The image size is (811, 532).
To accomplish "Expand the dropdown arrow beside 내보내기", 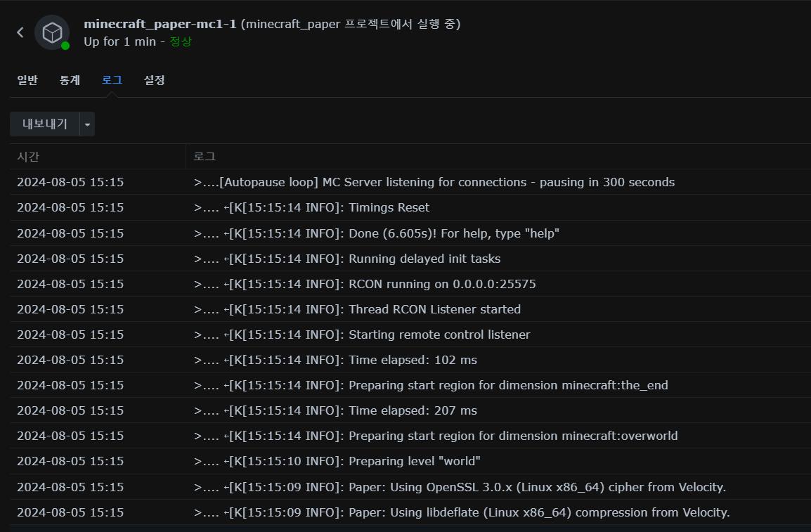I will pos(87,124).
